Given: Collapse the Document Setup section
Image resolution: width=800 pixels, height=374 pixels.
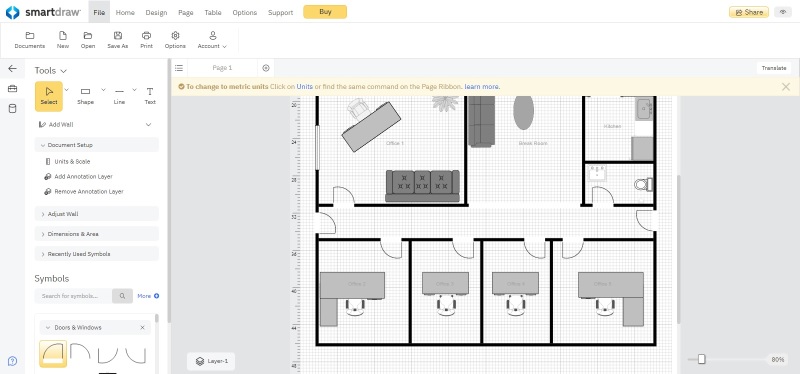Looking at the screenshot, I should [97, 145].
